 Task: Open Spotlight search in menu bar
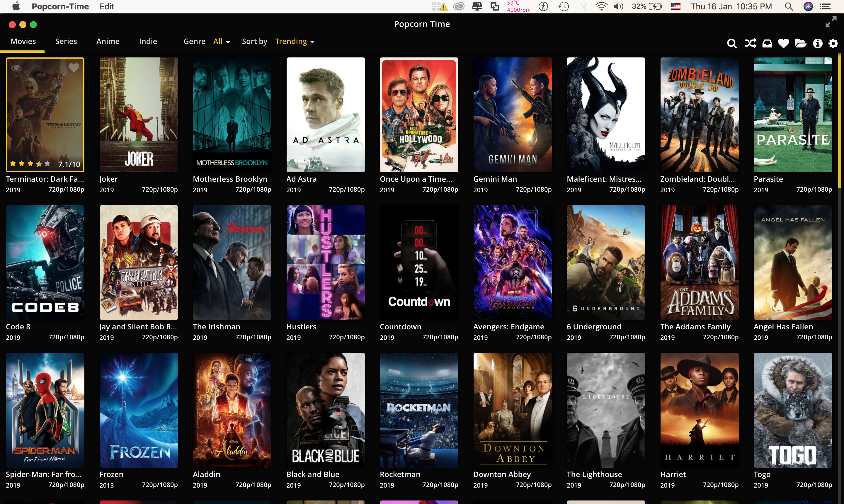[789, 6]
